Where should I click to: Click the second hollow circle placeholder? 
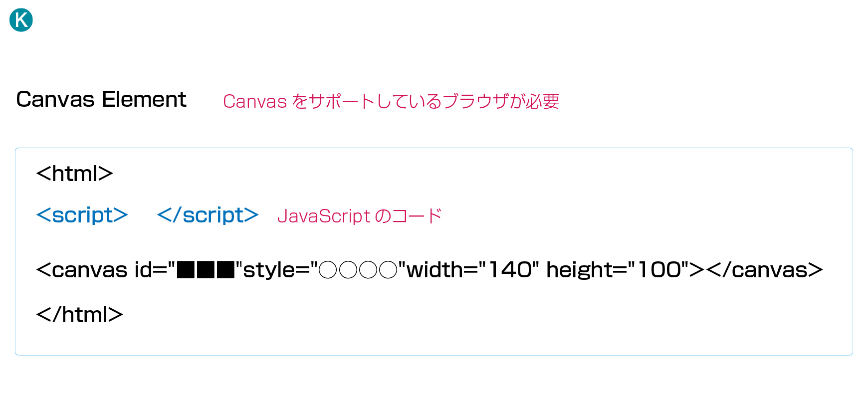(x=348, y=270)
